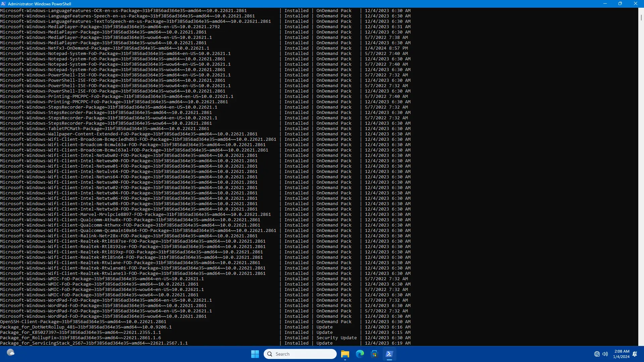Open the Windows Start menu
The image size is (644, 362).
pos(255,354)
